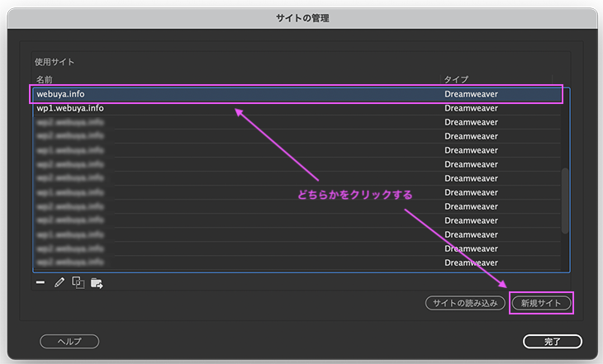The width and height of the screenshot is (603, 364).
Task: Click the duplicate site icon
Action: [78, 283]
